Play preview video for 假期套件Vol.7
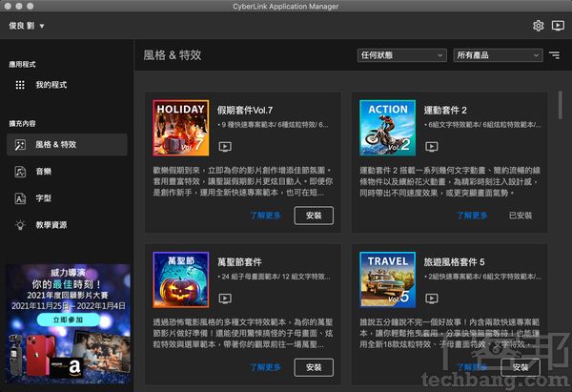Screen dimensions: 572x392 pyautogui.click(x=225, y=147)
